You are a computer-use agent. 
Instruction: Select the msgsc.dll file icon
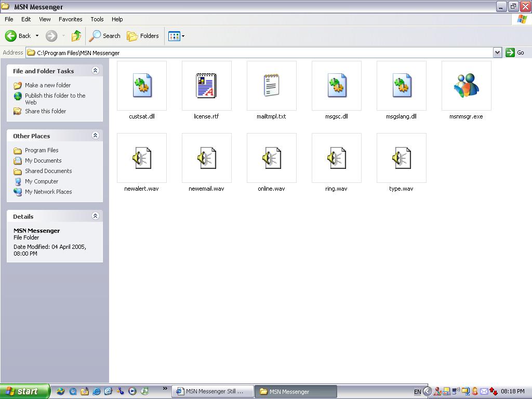point(337,86)
